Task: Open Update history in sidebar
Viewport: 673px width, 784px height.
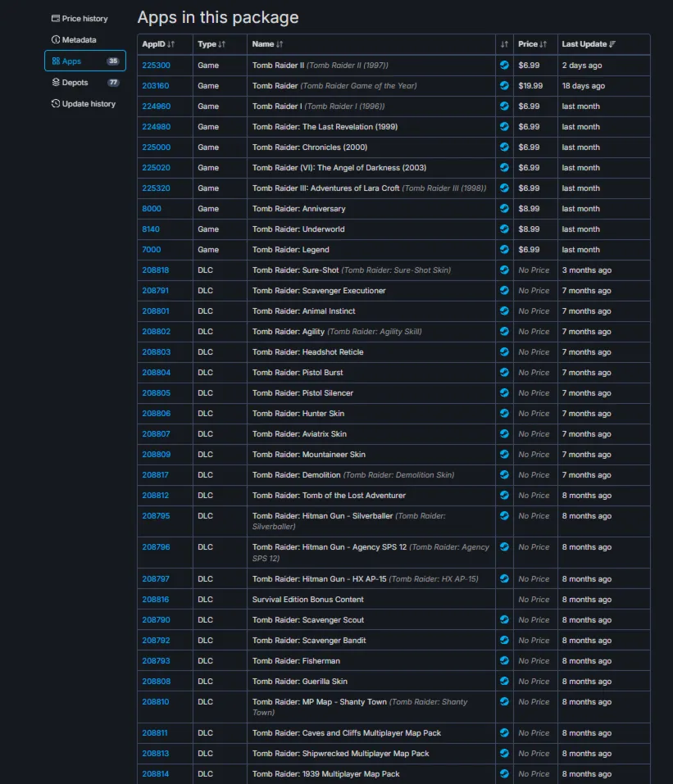Action: [x=84, y=104]
